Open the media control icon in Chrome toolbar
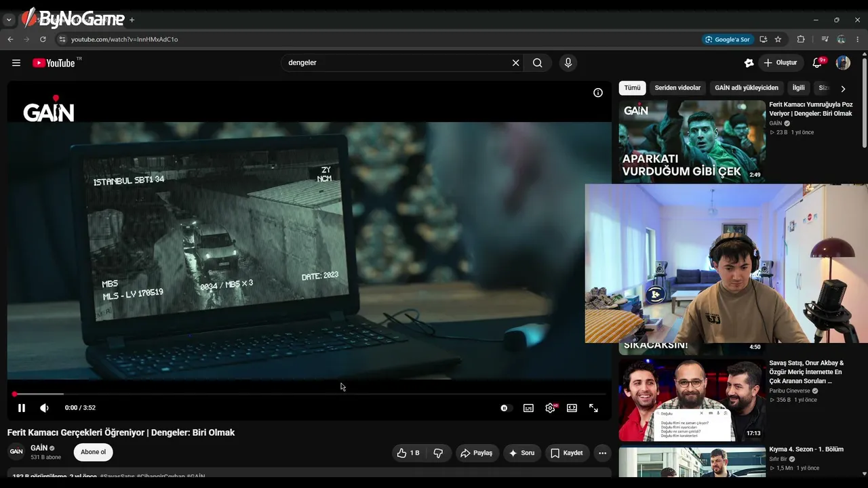The height and width of the screenshot is (488, 868). pyautogui.click(x=825, y=39)
